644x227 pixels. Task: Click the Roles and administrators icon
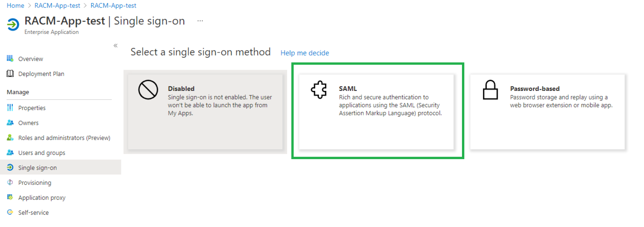10,138
